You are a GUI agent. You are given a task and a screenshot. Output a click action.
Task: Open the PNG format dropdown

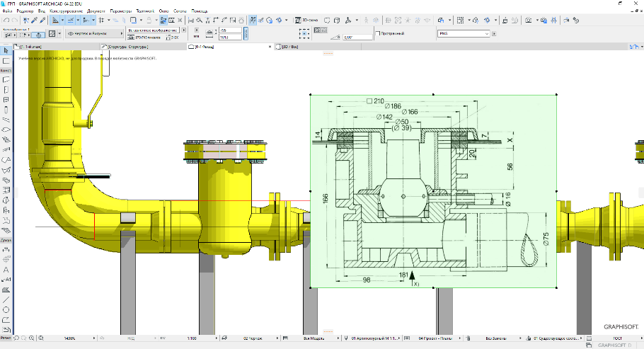[464, 33]
